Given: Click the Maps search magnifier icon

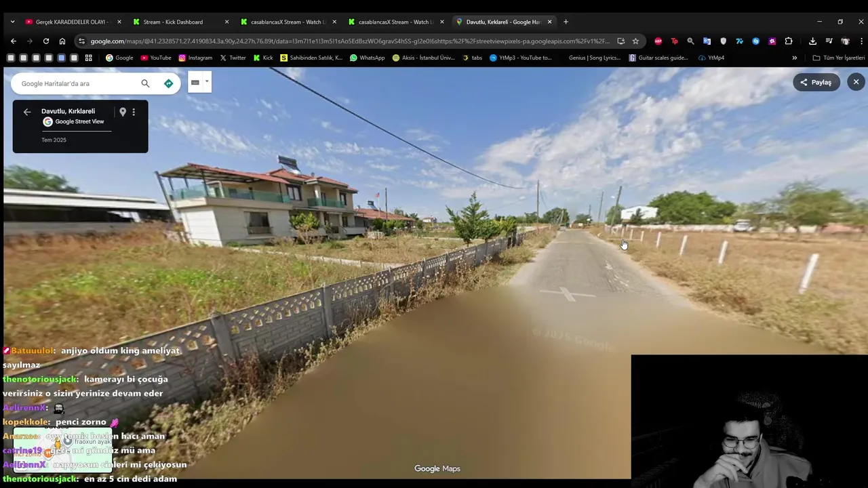Looking at the screenshot, I should 145,83.
